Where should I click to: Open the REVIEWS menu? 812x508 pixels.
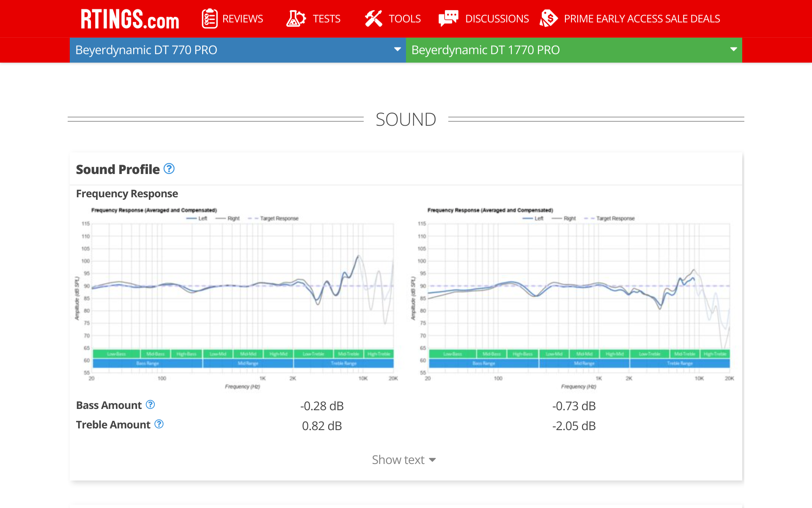pyautogui.click(x=242, y=19)
